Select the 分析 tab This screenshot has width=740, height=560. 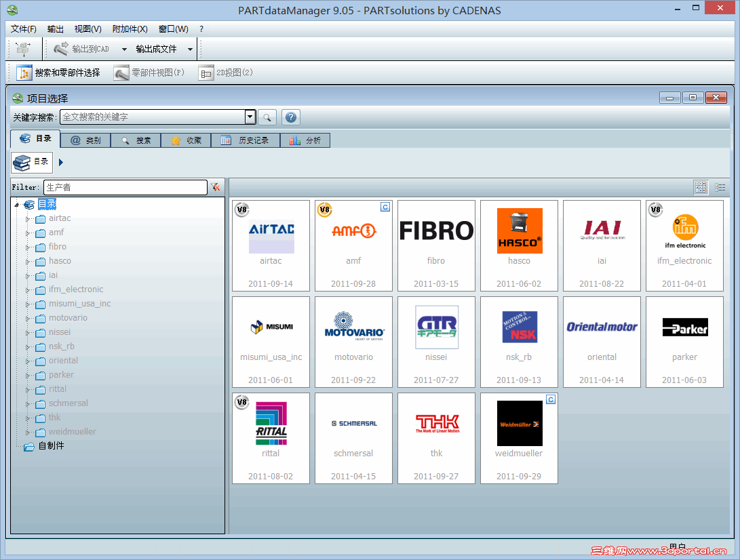tap(305, 140)
